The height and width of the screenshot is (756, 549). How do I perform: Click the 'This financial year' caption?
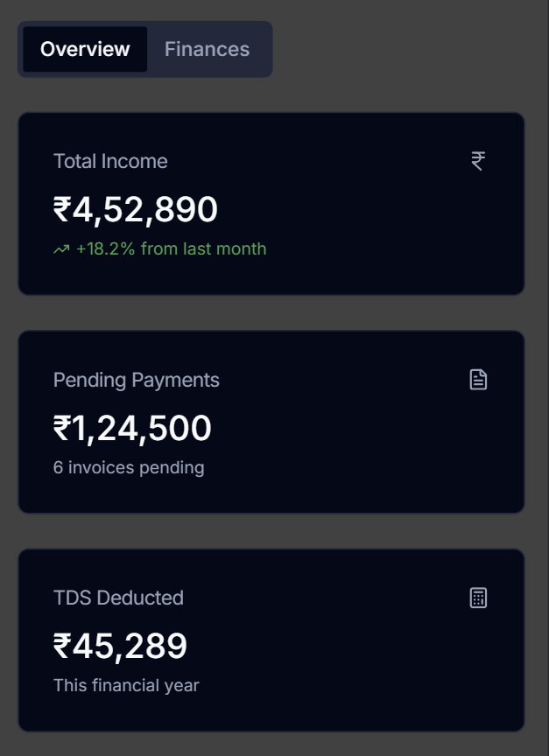pos(126,685)
